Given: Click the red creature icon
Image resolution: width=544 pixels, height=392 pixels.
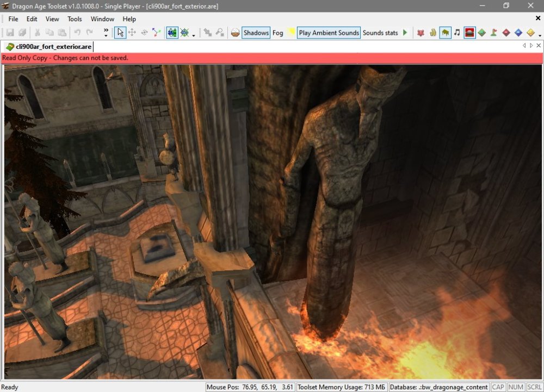Looking at the screenshot, I should tap(421, 33).
